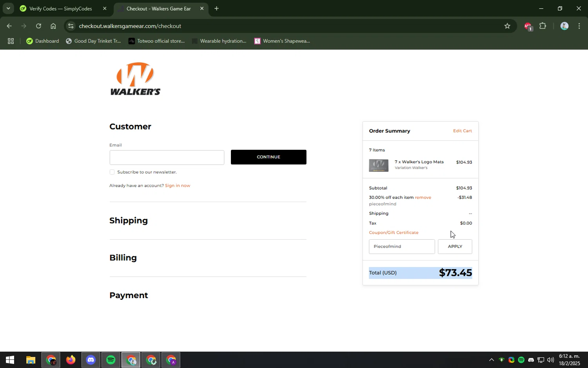Open the browser home page
Image resolution: width=588 pixels, height=368 pixels.
[x=53, y=26]
